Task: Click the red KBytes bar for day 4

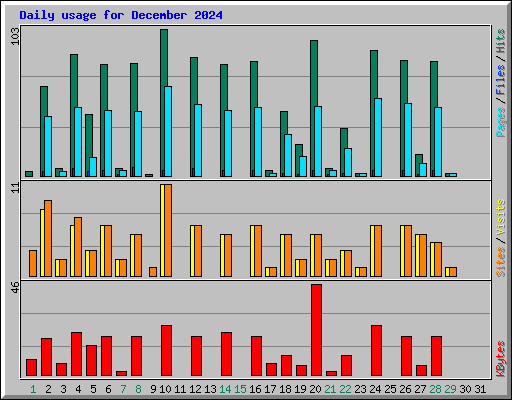Action: 76,354
